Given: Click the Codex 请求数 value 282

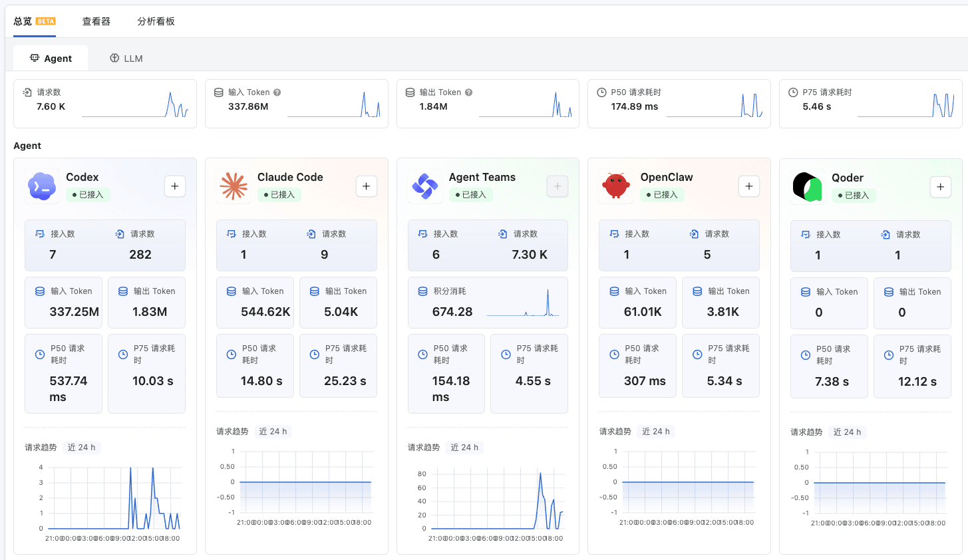Looking at the screenshot, I should (x=140, y=255).
